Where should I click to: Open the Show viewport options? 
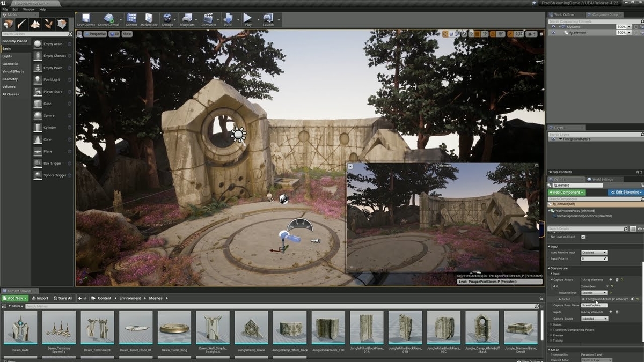coord(127,34)
